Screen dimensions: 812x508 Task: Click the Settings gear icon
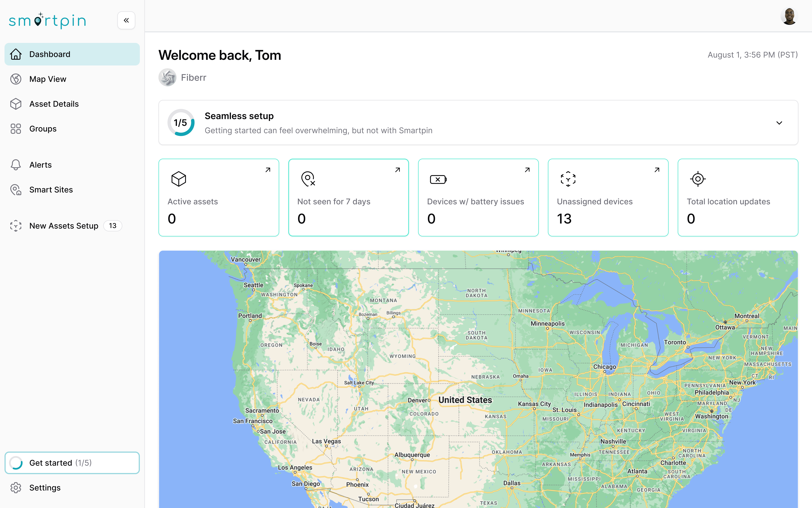[16, 488]
